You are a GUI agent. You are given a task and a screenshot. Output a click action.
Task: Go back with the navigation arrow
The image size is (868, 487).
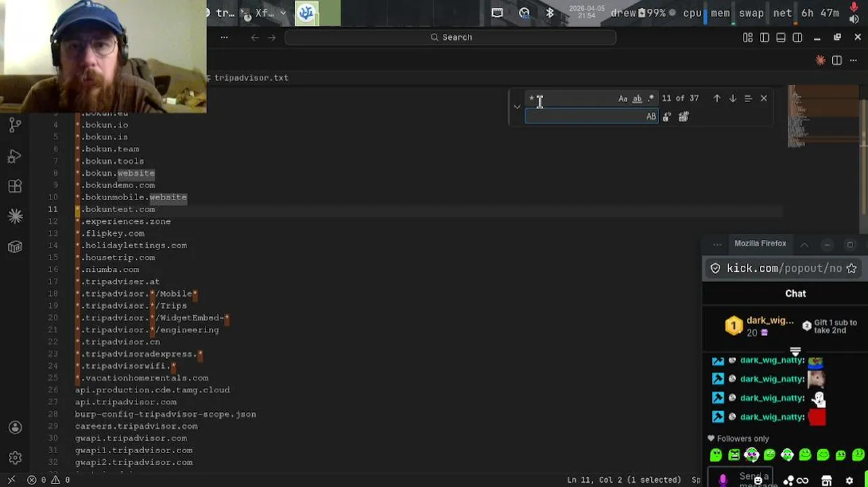click(x=255, y=37)
